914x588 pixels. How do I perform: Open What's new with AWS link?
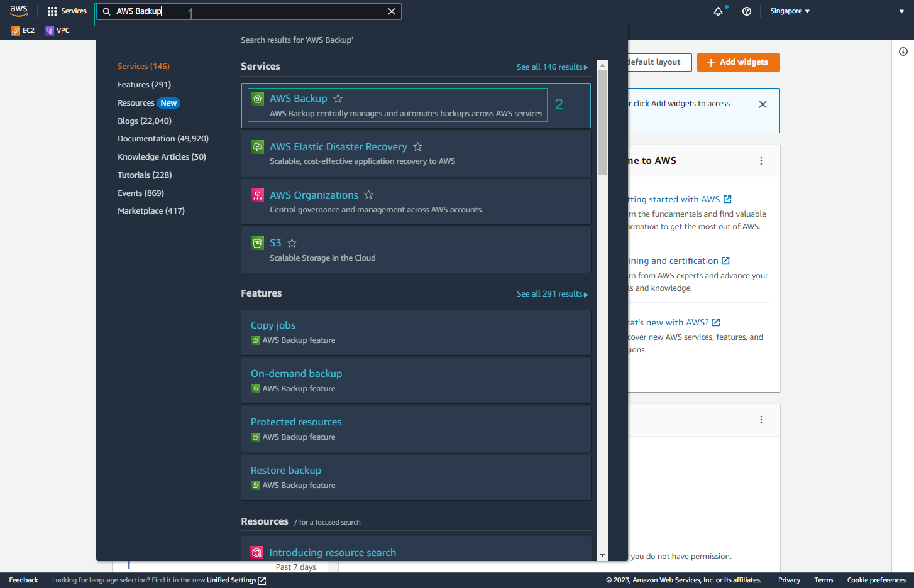click(674, 322)
